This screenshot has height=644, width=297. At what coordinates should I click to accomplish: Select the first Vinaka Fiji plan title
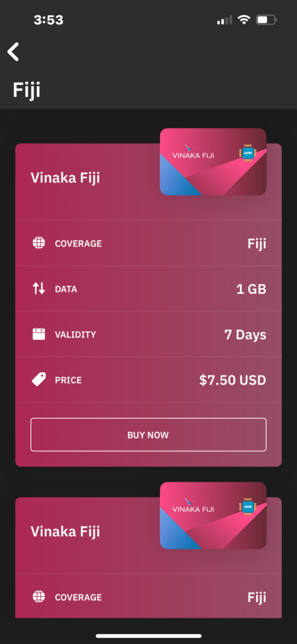[x=65, y=178]
